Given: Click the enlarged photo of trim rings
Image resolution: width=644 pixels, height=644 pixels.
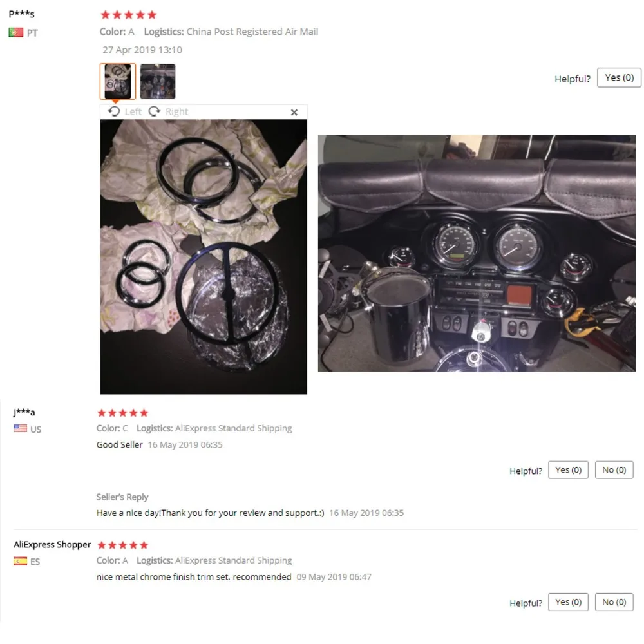Looking at the screenshot, I should pos(204,257).
